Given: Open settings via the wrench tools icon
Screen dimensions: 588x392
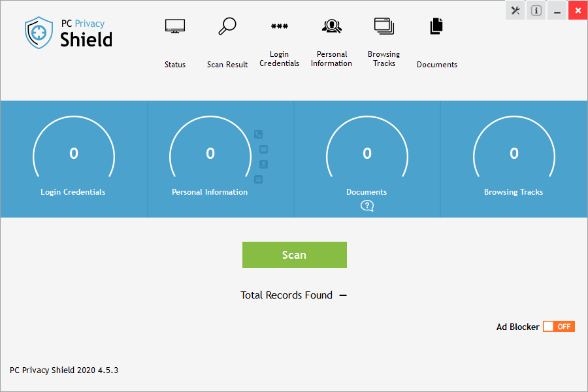Looking at the screenshot, I should pos(515,10).
